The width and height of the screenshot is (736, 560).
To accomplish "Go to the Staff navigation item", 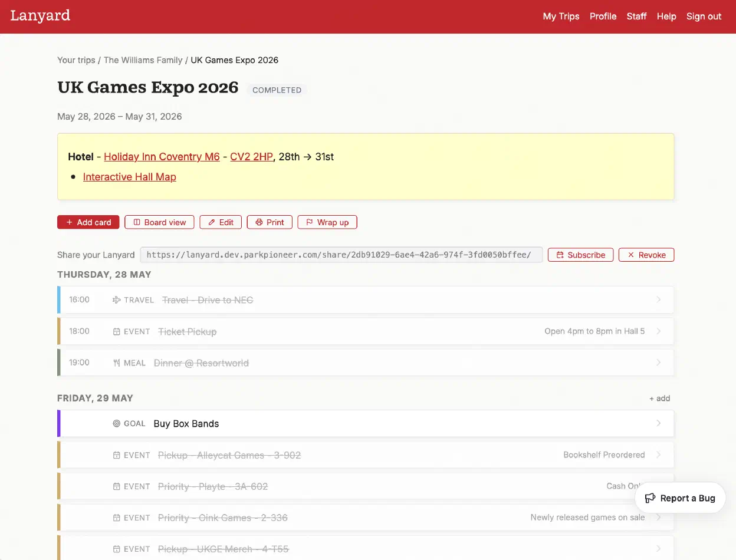I will [636, 17].
